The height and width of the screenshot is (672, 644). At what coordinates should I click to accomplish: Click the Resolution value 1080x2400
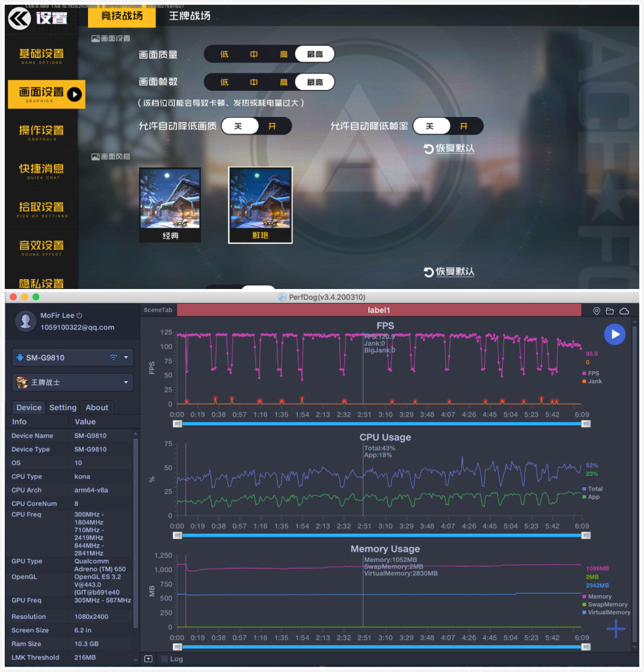point(91,617)
